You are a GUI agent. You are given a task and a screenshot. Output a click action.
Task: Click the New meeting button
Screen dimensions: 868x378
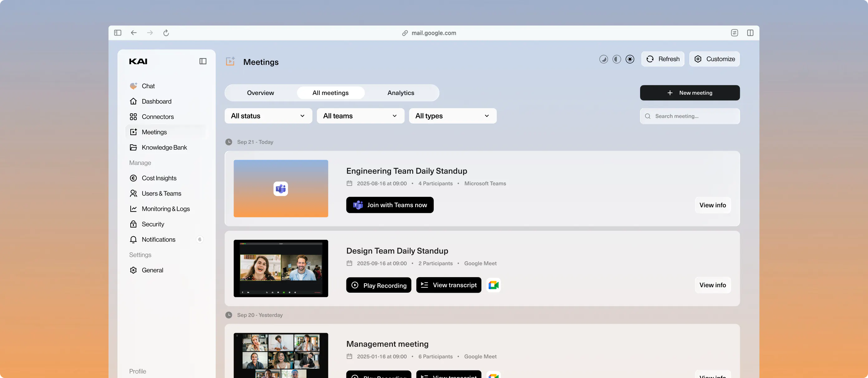689,92
